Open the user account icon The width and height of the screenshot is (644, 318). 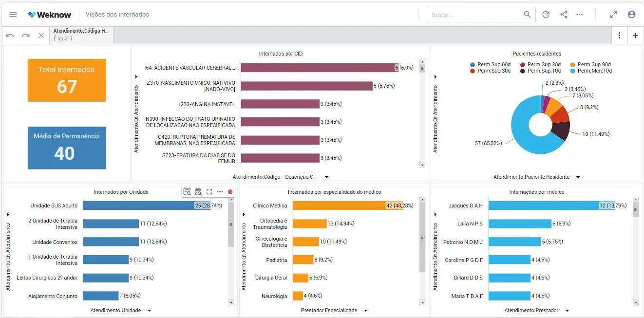pyautogui.click(x=632, y=15)
